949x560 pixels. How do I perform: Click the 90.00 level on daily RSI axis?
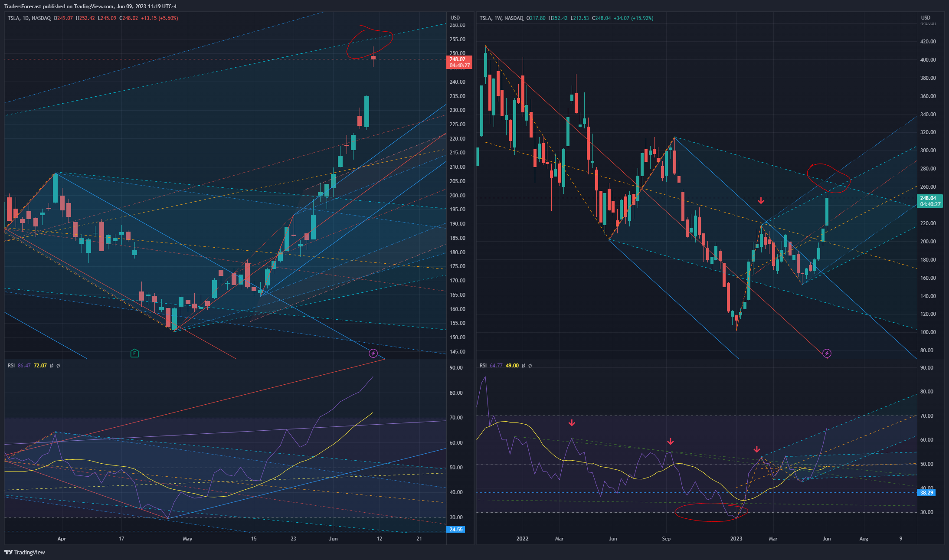coord(456,368)
